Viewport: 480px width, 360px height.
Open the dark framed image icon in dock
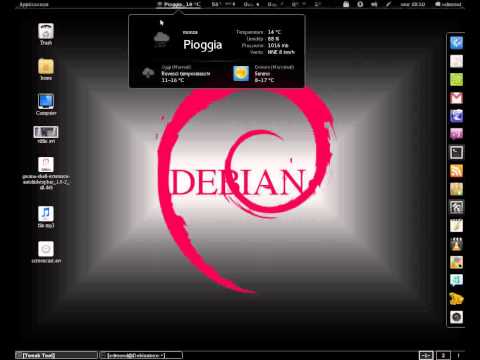tap(456, 207)
